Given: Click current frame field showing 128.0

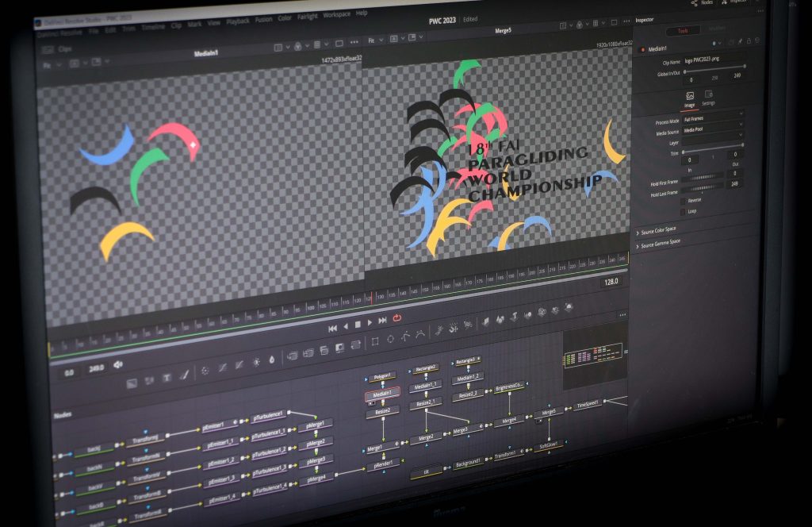Looking at the screenshot, I should pyautogui.click(x=611, y=282).
